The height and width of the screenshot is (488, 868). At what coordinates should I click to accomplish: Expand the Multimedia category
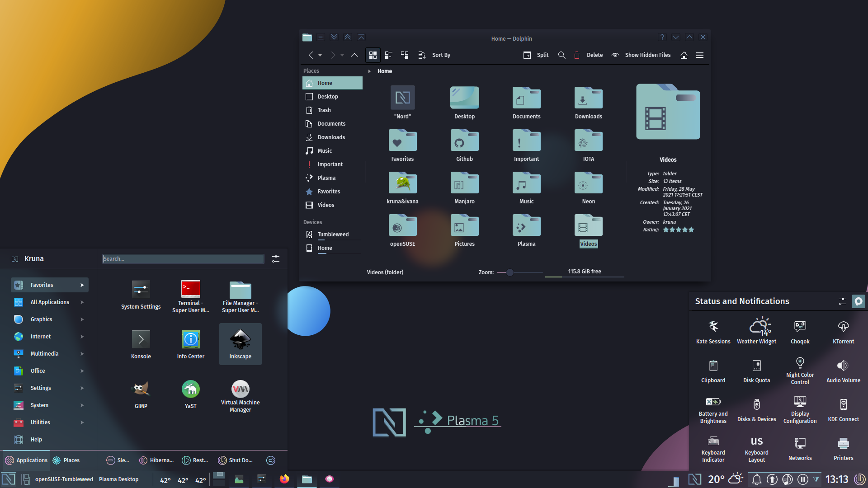tap(50, 354)
